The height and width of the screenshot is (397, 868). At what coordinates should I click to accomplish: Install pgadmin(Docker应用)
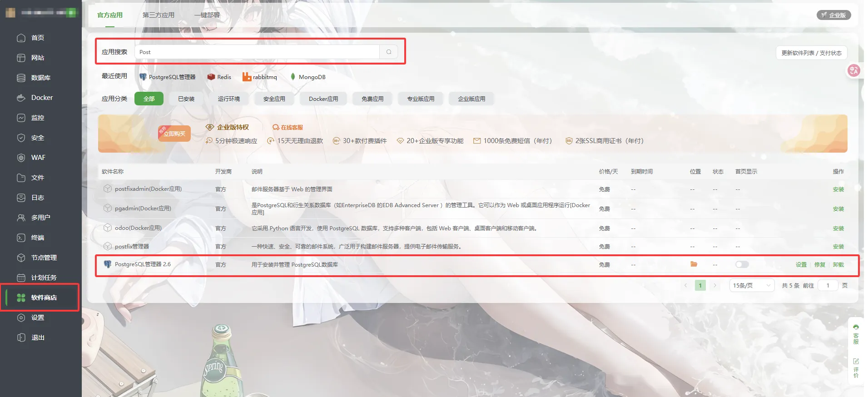[x=838, y=209]
